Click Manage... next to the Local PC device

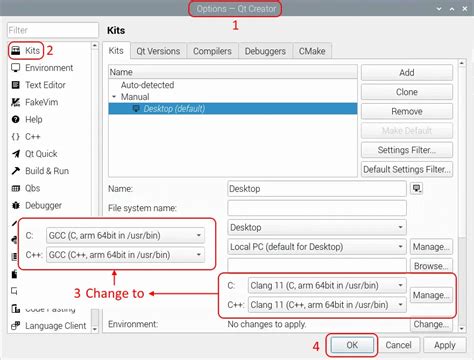click(x=431, y=247)
